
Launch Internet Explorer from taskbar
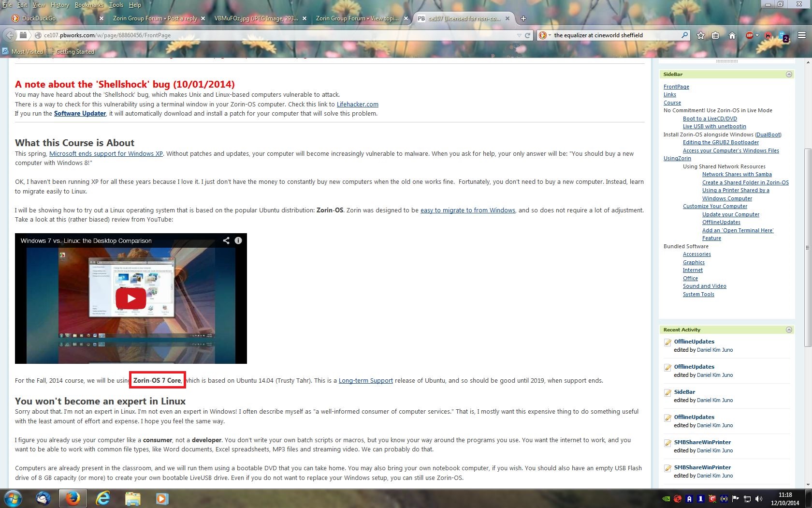tap(103, 498)
